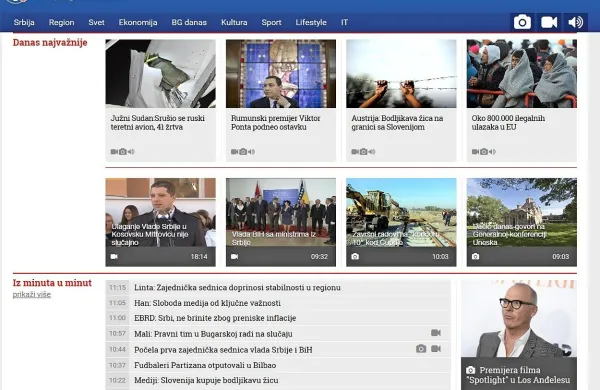Click the crashed plane thumbnail image
Image resolution: width=600 pixels, height=390 pixels.
pyautogui.click(x=160, y=73)
